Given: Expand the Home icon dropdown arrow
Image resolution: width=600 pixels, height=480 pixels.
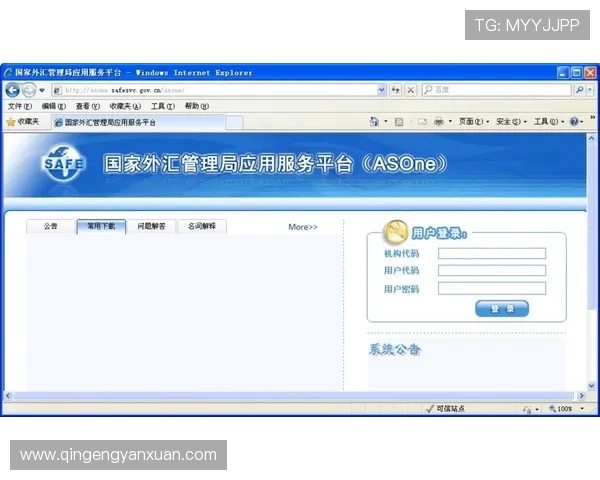Looking at the screenshot, I should (x=386, y=122).
